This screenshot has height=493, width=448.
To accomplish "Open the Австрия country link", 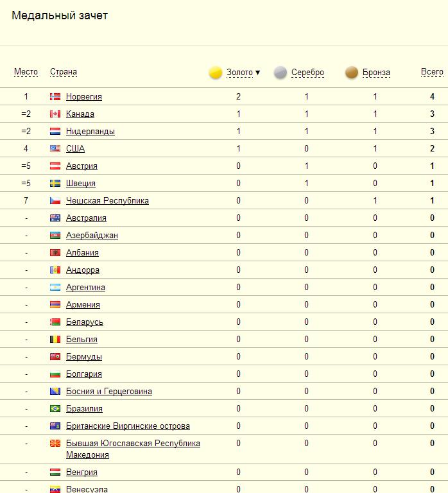I will coord(82,166).
